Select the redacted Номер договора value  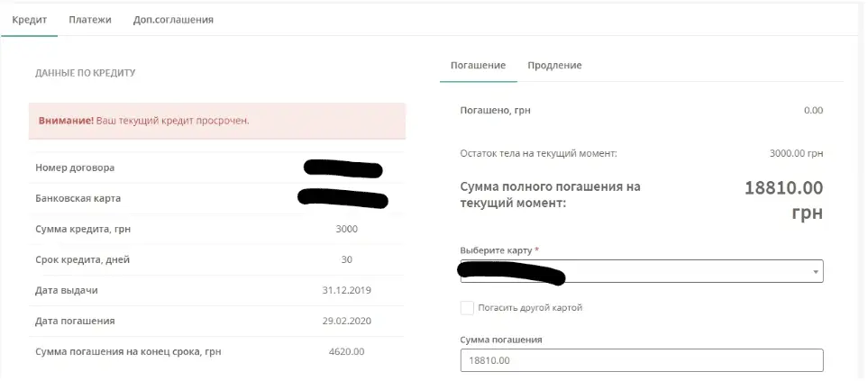343,168
